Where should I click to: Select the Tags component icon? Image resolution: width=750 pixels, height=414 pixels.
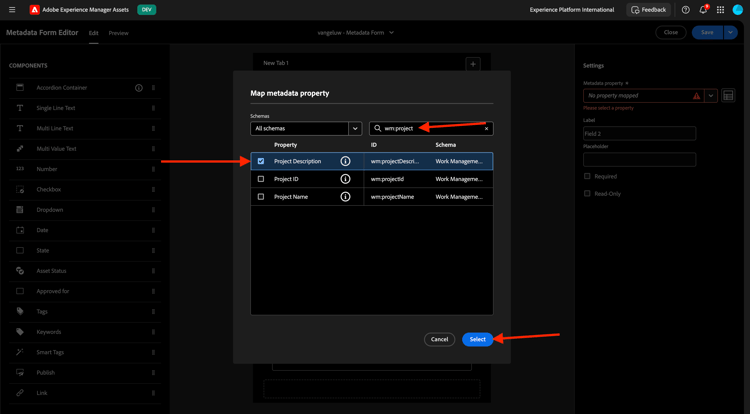click(20, 311)
